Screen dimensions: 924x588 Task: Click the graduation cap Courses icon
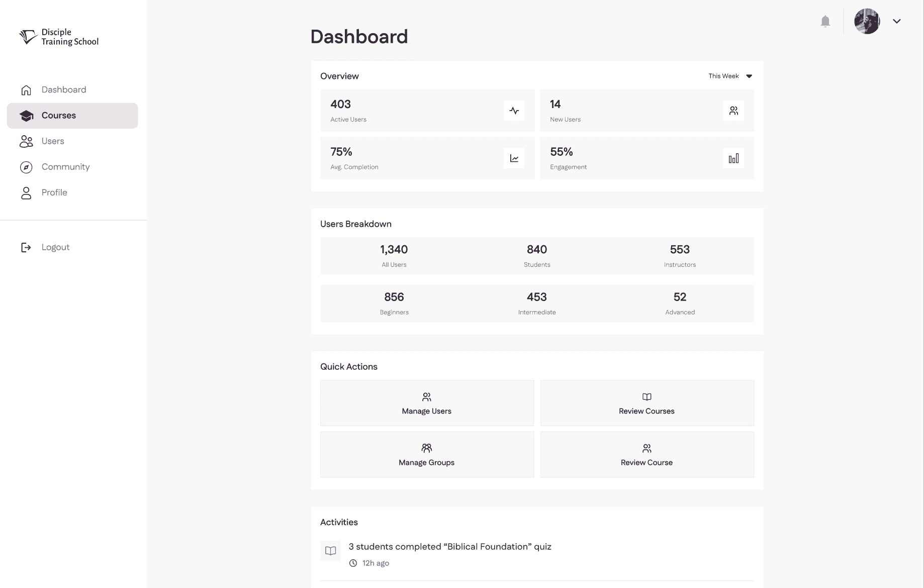pyautogui.click(x=26, y=116)
